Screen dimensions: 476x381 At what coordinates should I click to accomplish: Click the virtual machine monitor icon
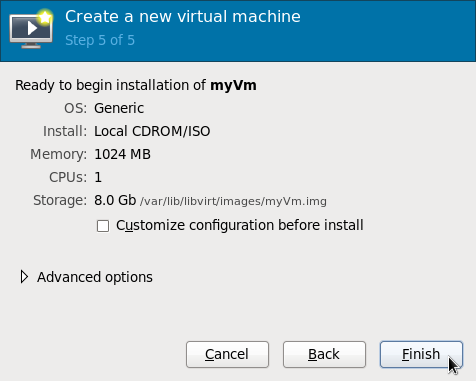point(31,29)
